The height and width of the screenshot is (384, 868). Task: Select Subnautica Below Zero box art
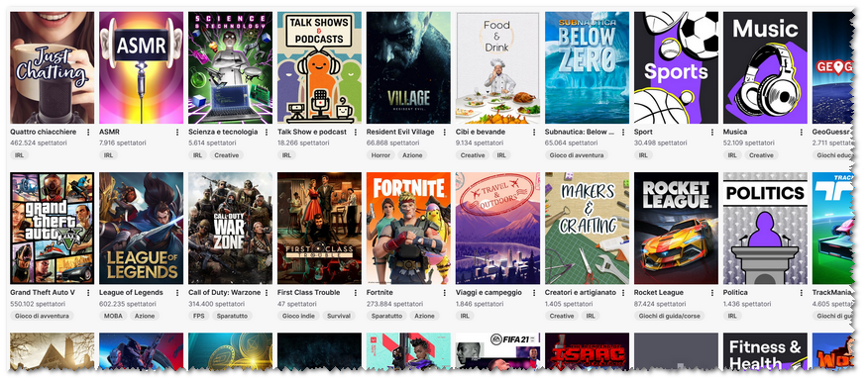587,67
